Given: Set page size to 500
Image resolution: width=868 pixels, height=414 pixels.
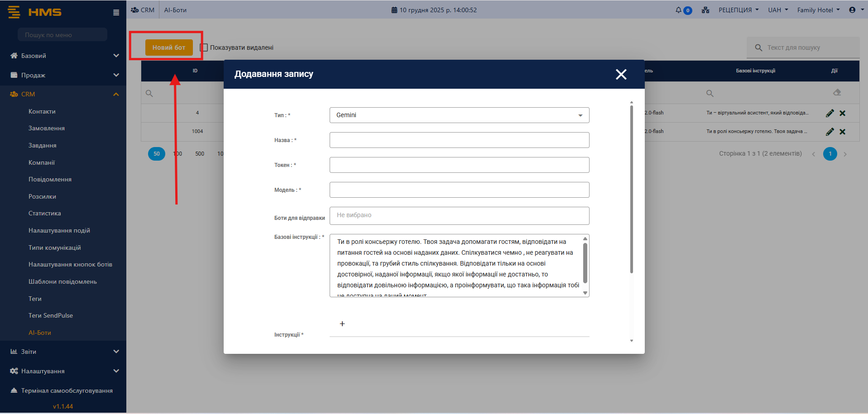Looking at the screenshot, I should tap(200, 154).
